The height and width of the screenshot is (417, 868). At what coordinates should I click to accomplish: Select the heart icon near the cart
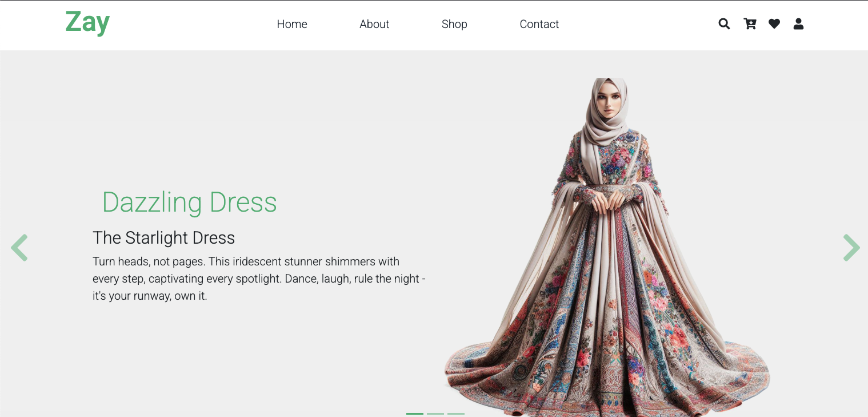(x=774, y=24)
